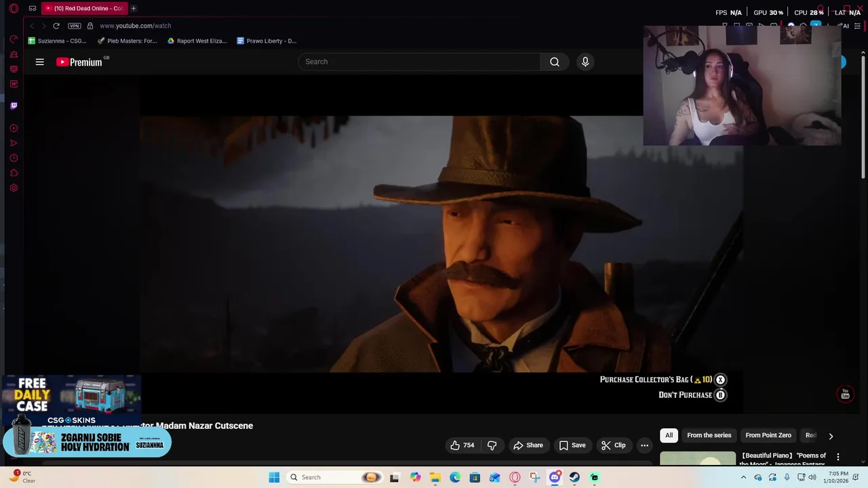Viewport: 868px width, 488px height.
Task: Switch to the Red Dead Online tab
Action: pos(84,8)
